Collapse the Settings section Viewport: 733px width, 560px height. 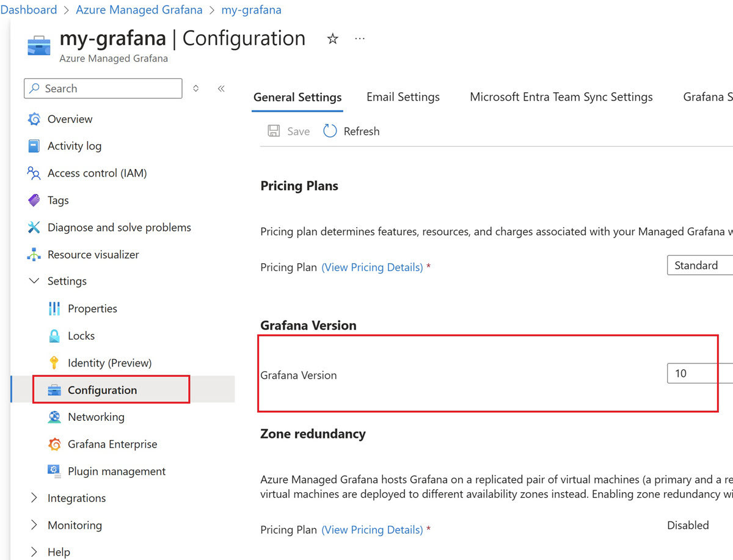click(x=34, y=282)
